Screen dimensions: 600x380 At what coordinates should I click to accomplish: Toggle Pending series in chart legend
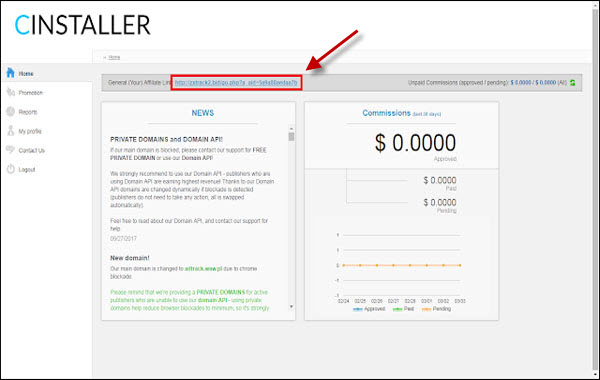click(x=436, y=309)
